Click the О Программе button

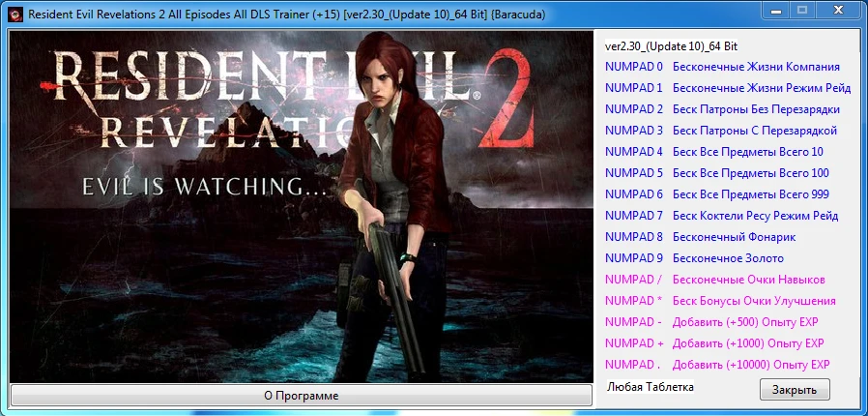(x=302, y=396)
